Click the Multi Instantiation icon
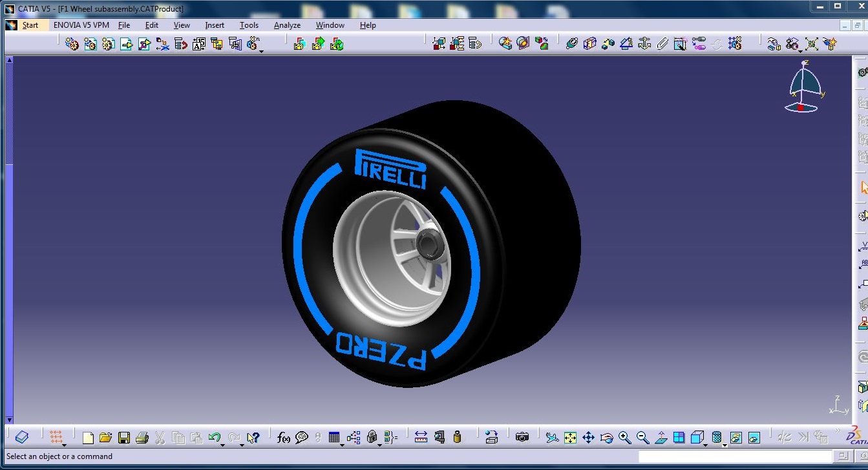Image resolution: width=868 pixels, height=470 pixels. coord(253,43)
